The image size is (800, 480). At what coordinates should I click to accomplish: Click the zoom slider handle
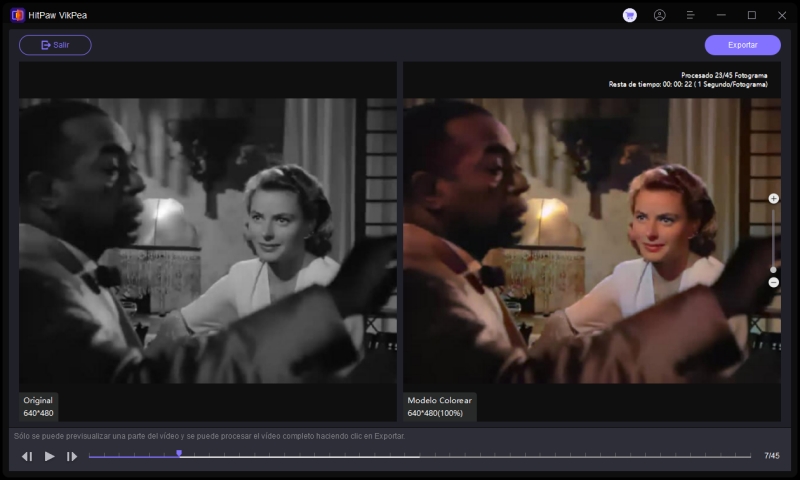point(773,269)
